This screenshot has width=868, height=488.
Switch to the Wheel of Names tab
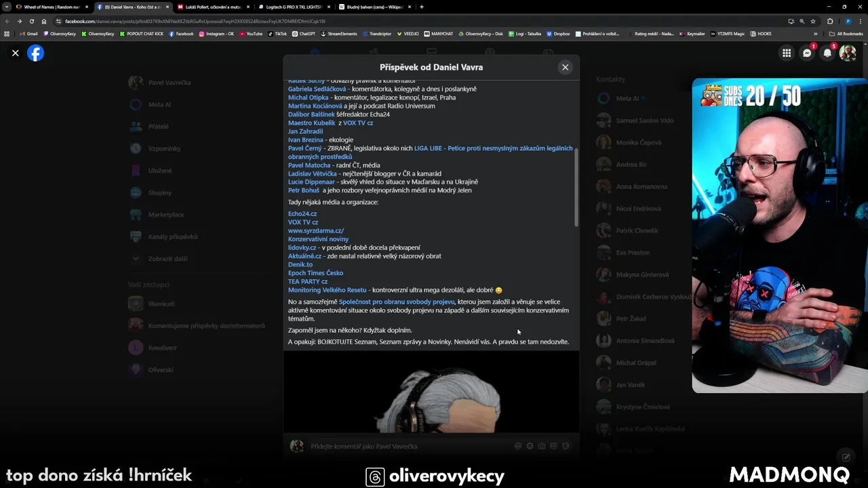52,7
